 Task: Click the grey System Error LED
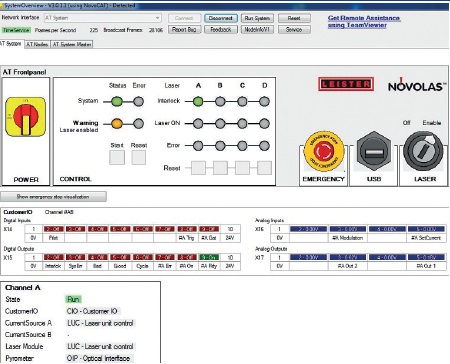tap(138, 101)
